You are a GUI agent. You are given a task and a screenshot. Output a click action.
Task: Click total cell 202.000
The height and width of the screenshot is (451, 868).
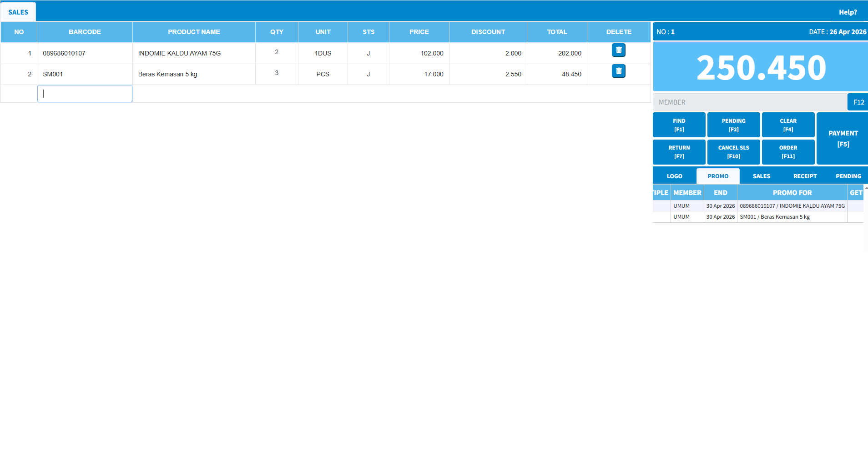tap(557, 53)
